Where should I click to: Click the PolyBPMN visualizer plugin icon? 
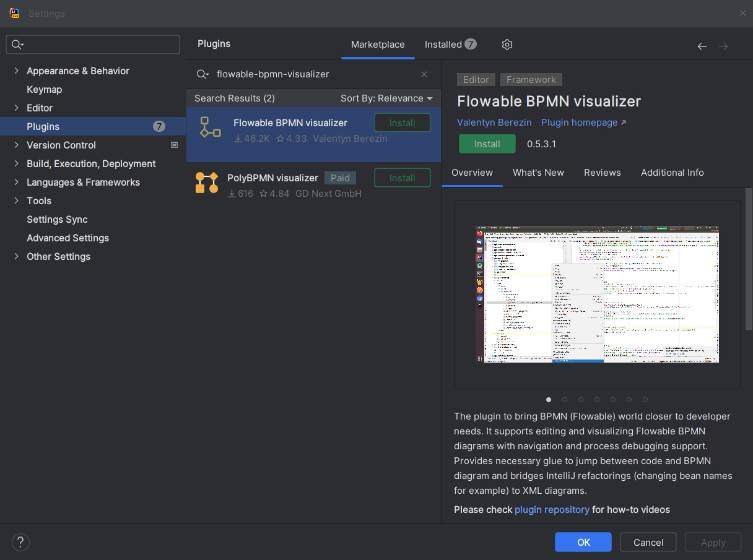click(207, 183)
